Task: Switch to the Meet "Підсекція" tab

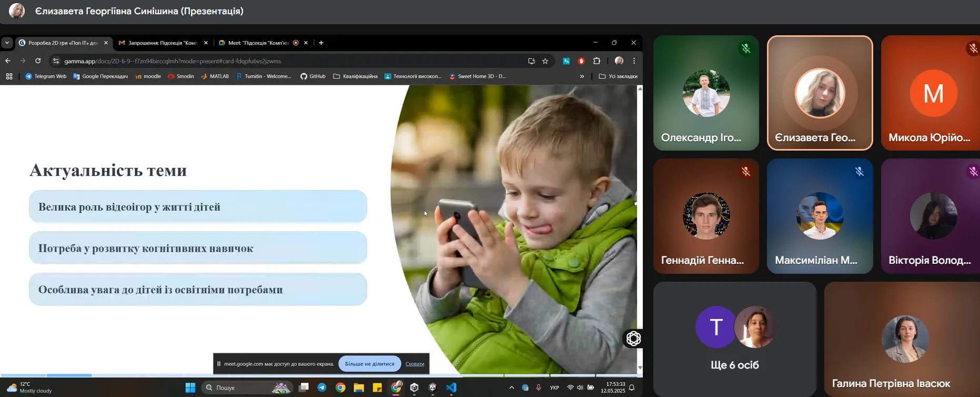Action: 263,43
